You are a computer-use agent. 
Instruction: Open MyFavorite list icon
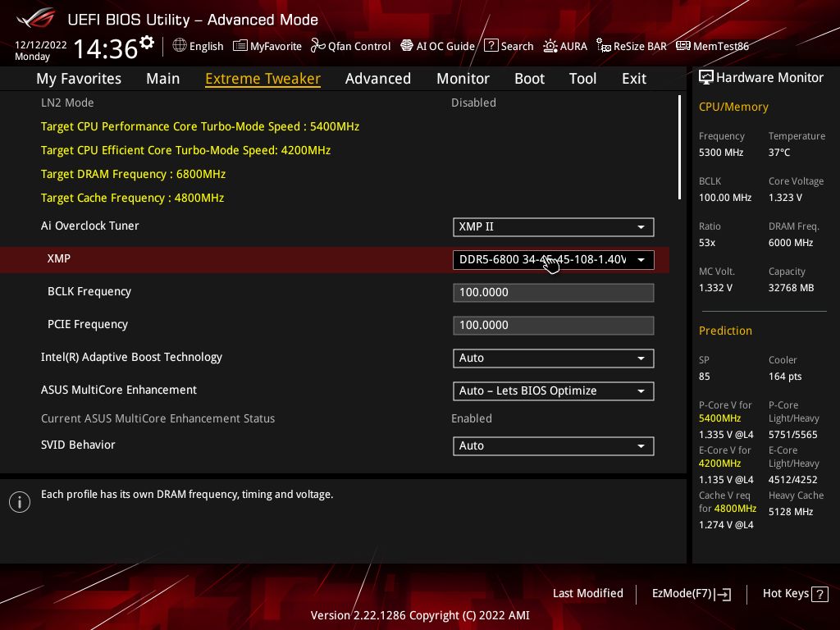click(x=240, y=46)
